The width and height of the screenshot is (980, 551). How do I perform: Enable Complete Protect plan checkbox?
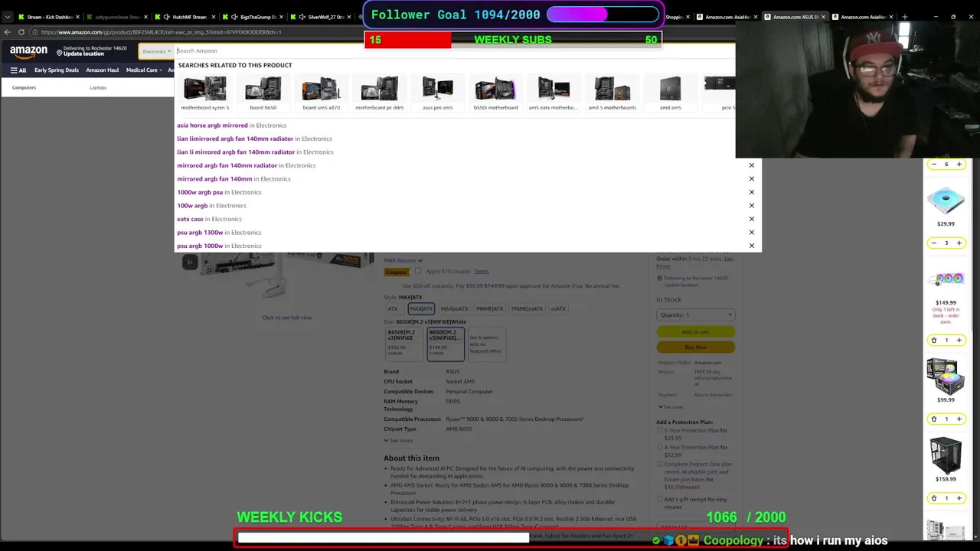point(660,464)
